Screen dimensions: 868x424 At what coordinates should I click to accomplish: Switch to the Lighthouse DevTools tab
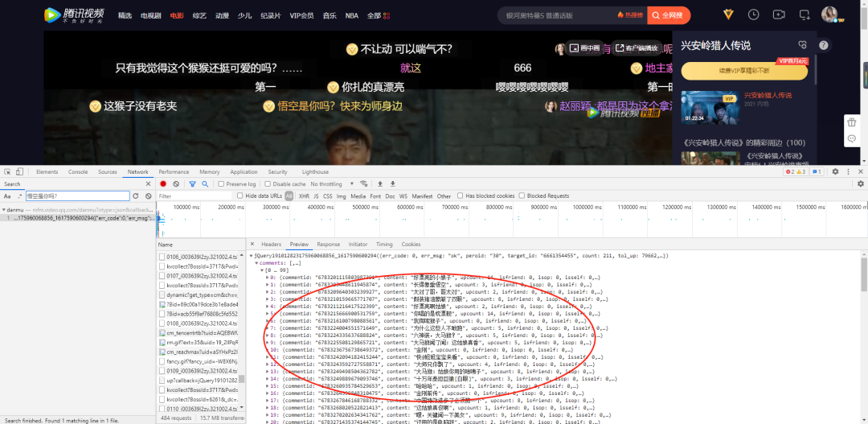click(x=315, y=172)
